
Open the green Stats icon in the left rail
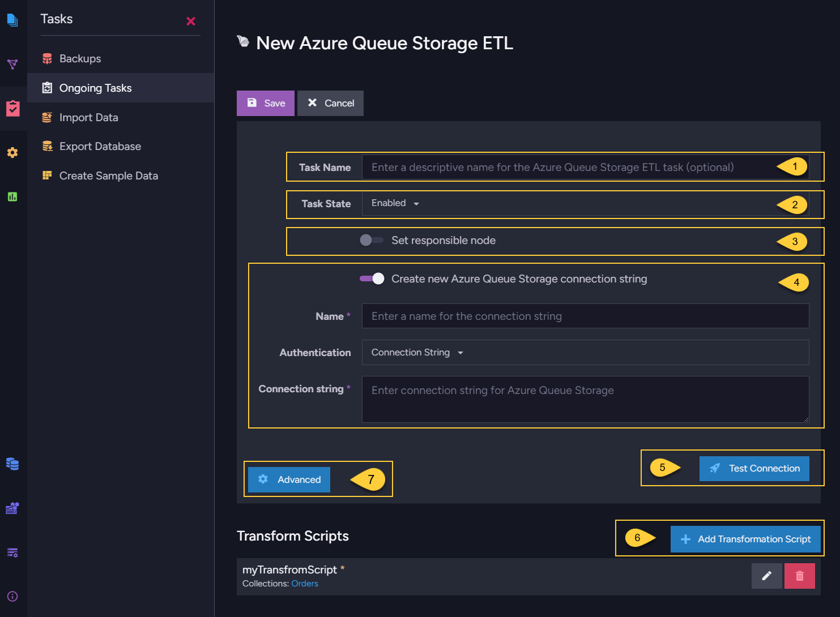12,196
